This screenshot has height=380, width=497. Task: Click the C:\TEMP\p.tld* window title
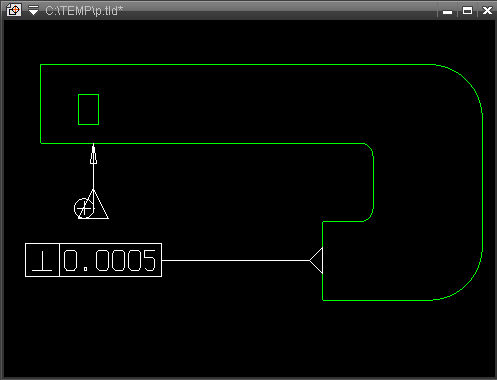tap(84, 11)
